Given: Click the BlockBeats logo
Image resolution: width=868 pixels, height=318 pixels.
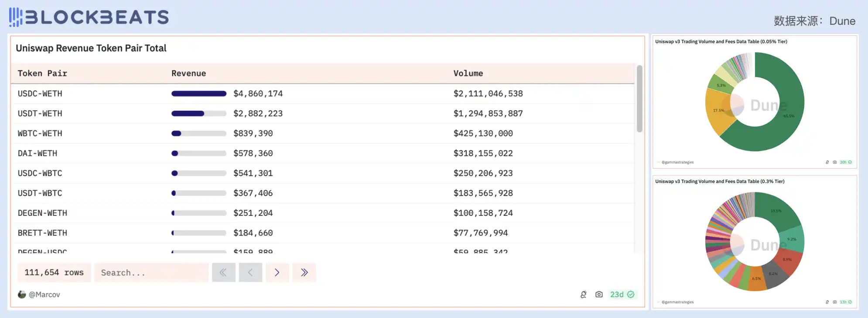Looking at the screenshot, I should (x=89, y=17).
